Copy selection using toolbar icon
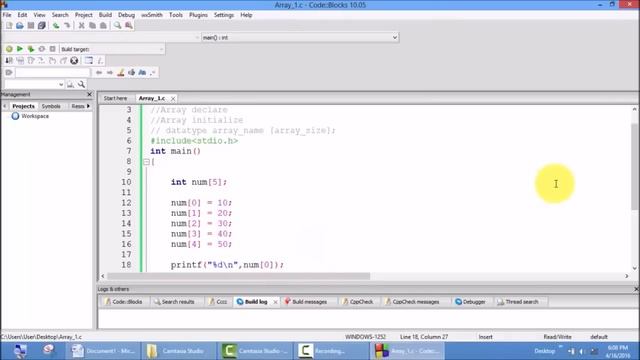 pyautogui.click(x=93, y=26)
